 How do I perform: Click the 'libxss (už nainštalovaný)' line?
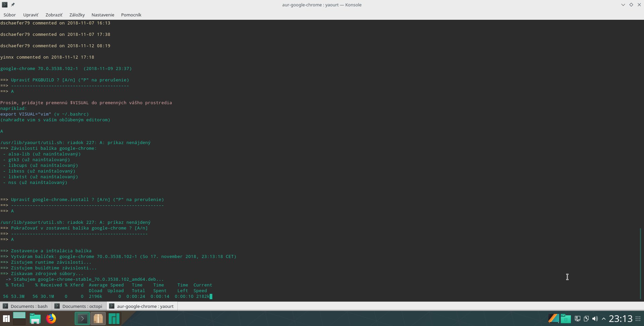pyautogui.click(x=39, y=171)
